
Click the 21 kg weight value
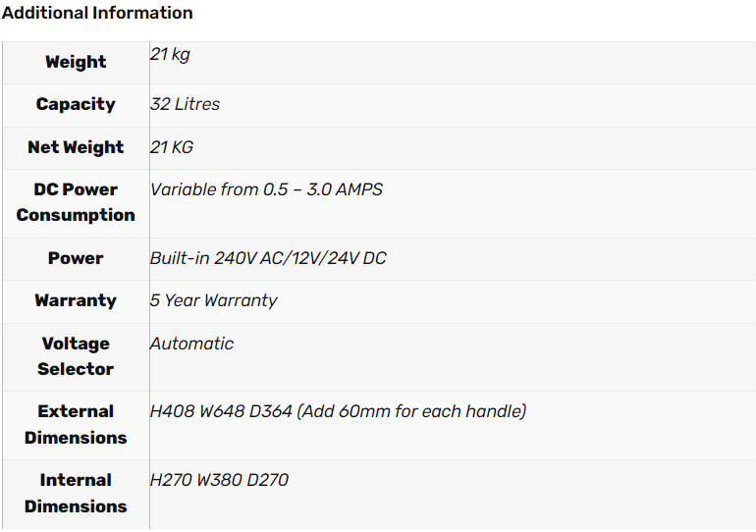[170, 54]
